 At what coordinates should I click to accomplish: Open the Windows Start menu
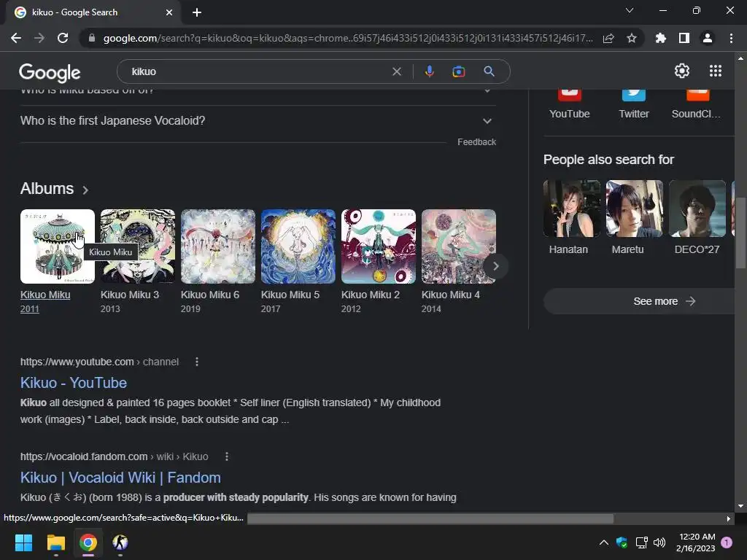click(x=23, y=542)
